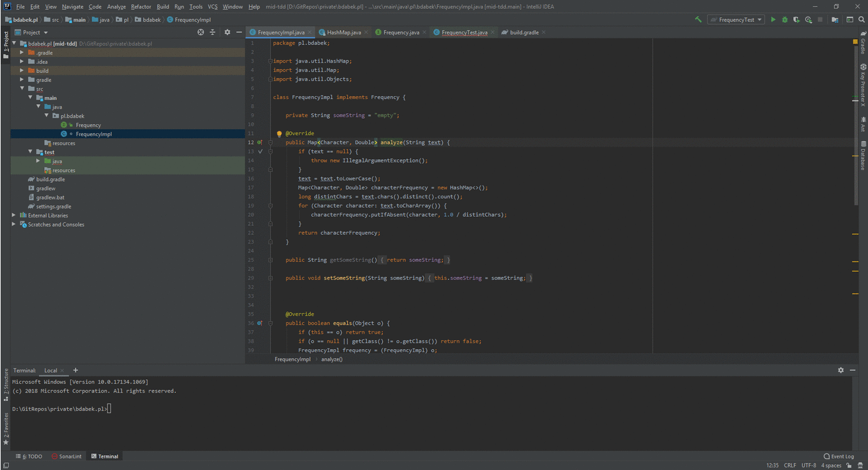
Task: Toggle the 2: Structure side tab
Action: 6,384
